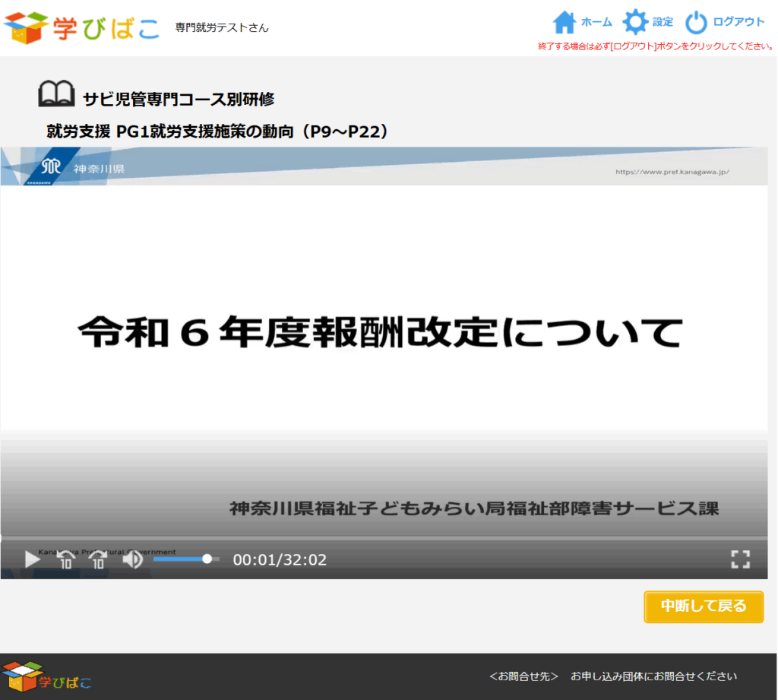Click the ホーム text label
Image resolution: width=778 pixels, height=700 pixels.
(x=596, y=22)
